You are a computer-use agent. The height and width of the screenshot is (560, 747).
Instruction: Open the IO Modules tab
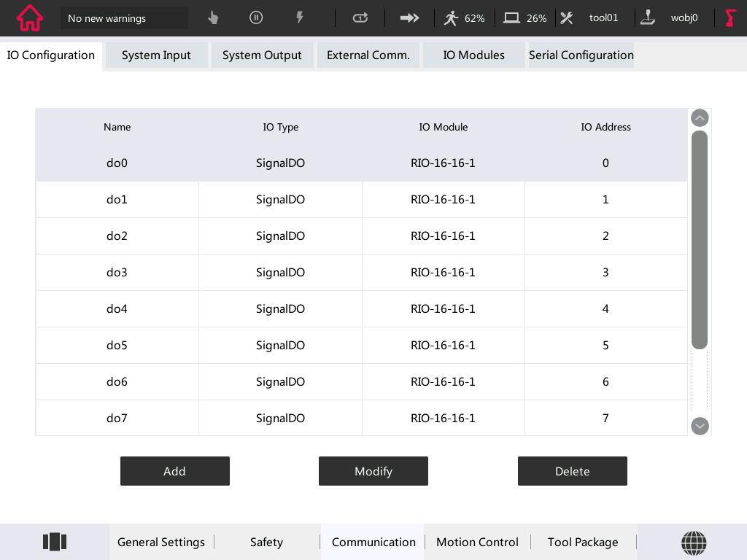point(473,55)
